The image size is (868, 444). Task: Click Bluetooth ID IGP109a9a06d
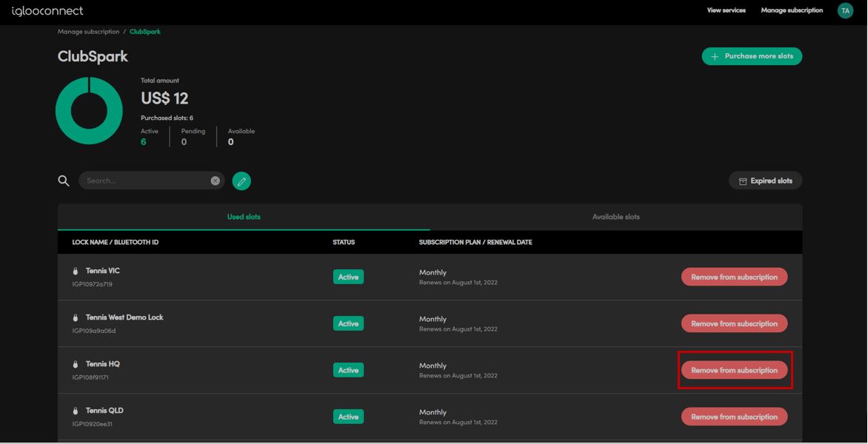tap(93, 331)
